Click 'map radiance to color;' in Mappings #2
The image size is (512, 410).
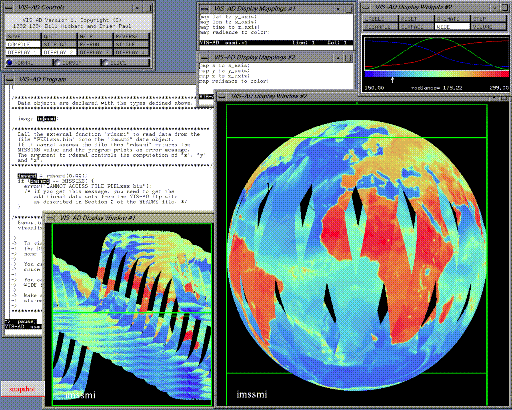coord(234,81)
